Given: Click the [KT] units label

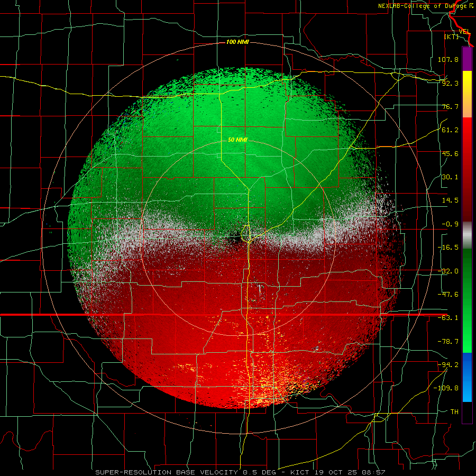Looking at the screenshot, I should click(x=452, y=36).
